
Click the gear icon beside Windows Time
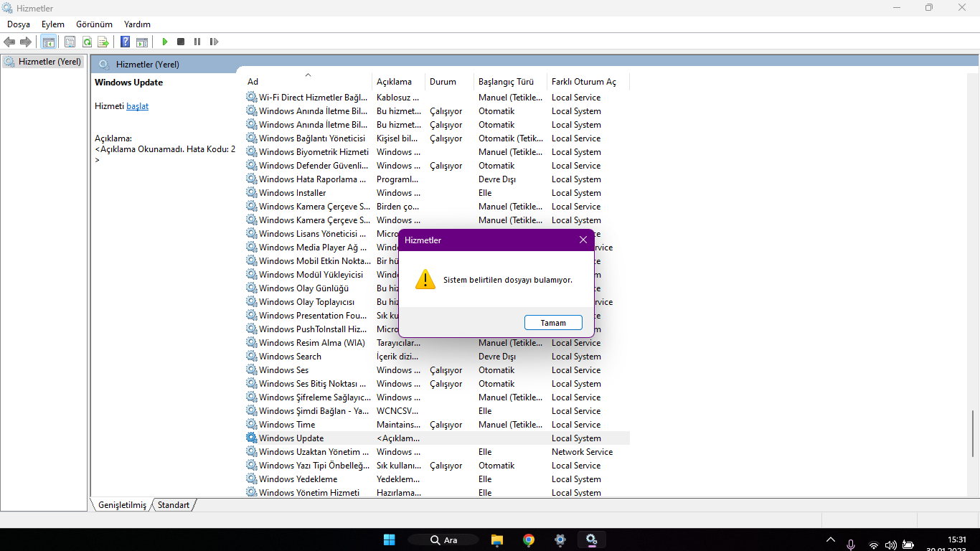251,424
